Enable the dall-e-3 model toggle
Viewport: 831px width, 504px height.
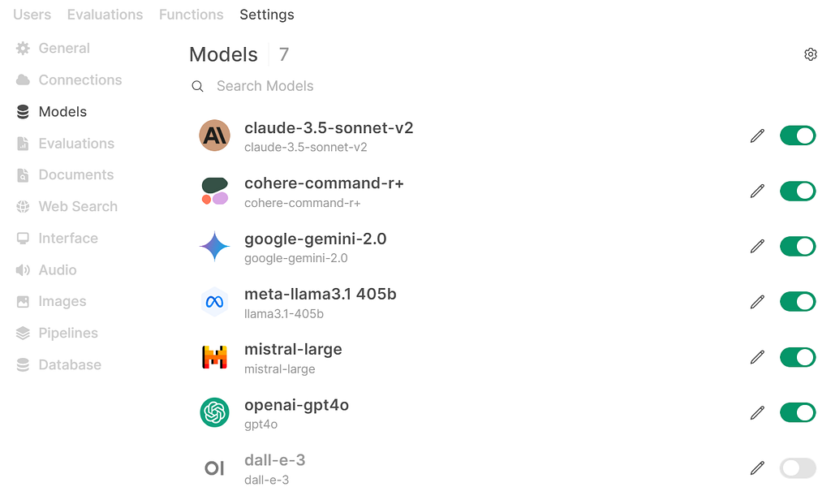click(798, 468)
